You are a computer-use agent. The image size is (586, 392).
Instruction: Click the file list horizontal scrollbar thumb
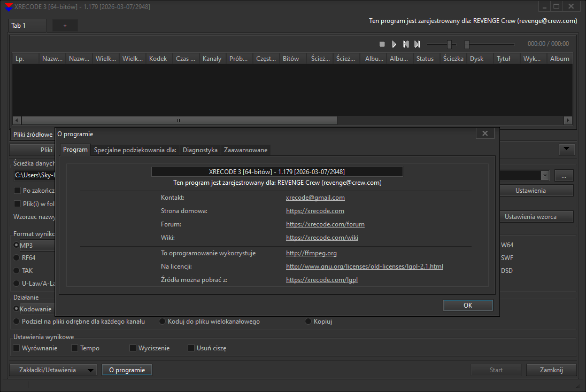179,120
